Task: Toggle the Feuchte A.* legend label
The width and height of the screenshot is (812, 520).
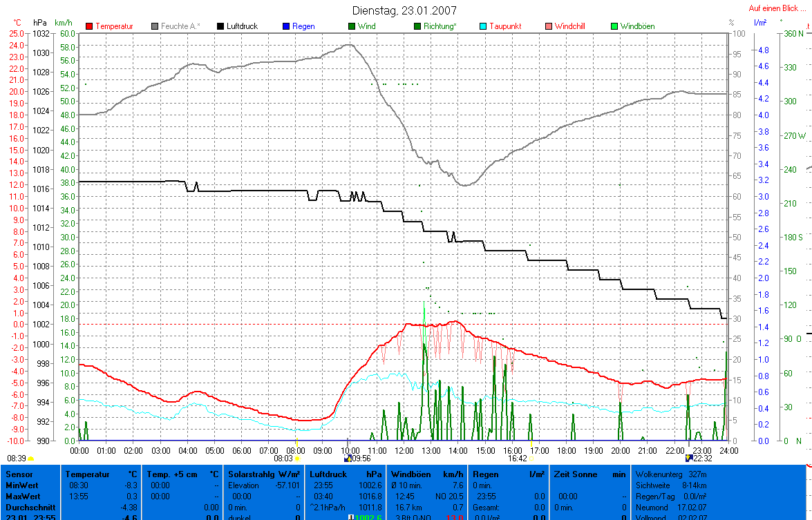Action: tap(180, 26)
